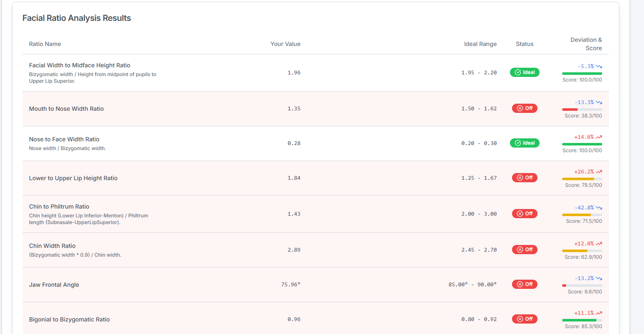Click the yellow score bar for Lower to Upper Lip
Viewport: 644px width, 334px height.
tap(582, 179)
